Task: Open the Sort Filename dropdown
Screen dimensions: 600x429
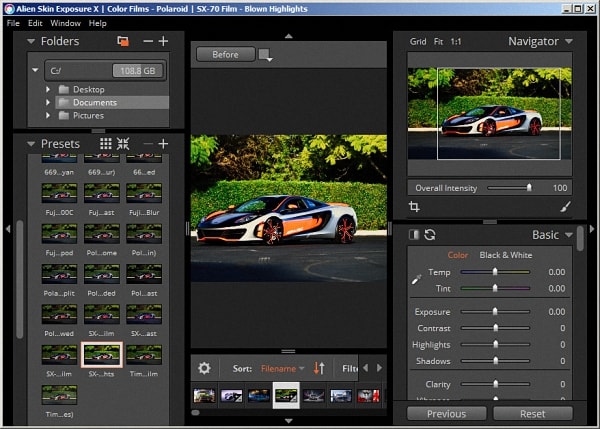Action: [283, 368]
